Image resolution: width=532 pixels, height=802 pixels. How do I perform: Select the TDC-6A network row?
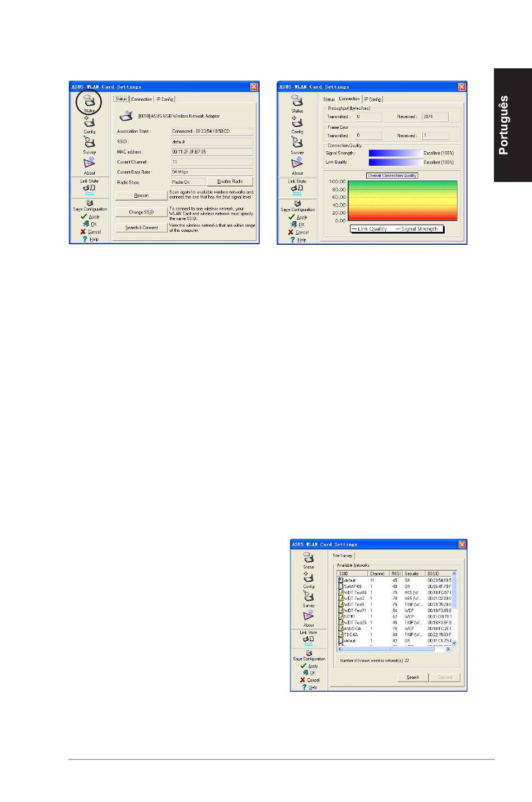point(394,635)
